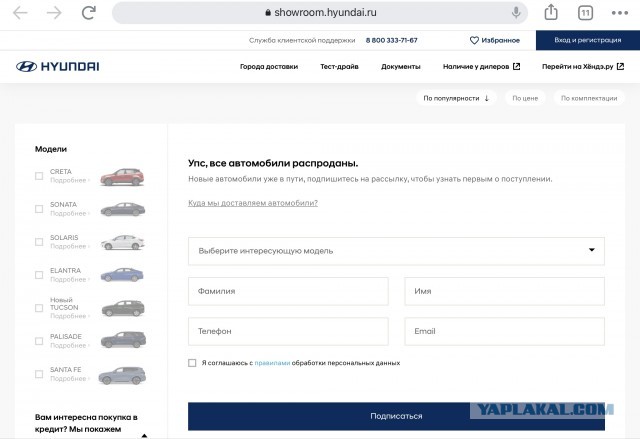Check the ELANTRA model checkbox
Screen dimensions: 640x439
pos(39,275)
